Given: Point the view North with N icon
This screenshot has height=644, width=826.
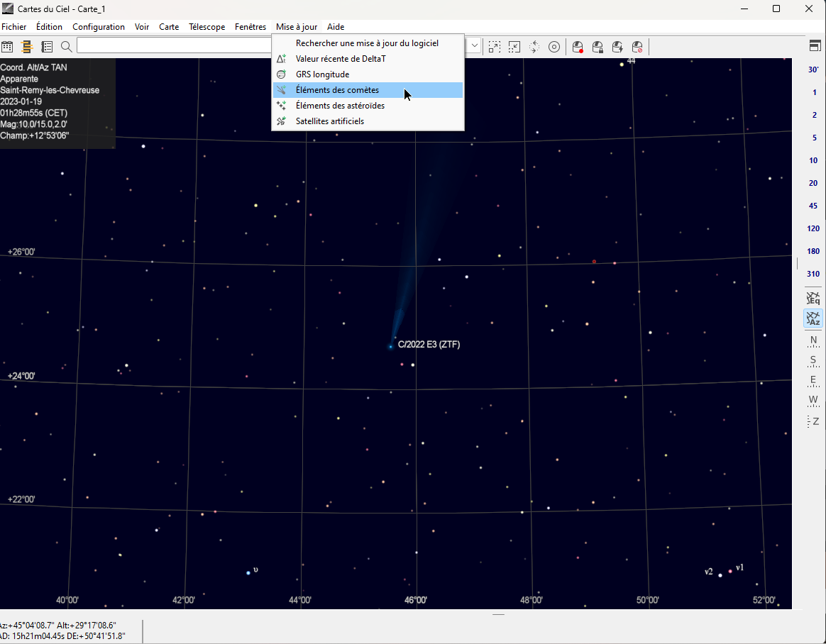Looking at the screenshot, I should tap(813, 341).
